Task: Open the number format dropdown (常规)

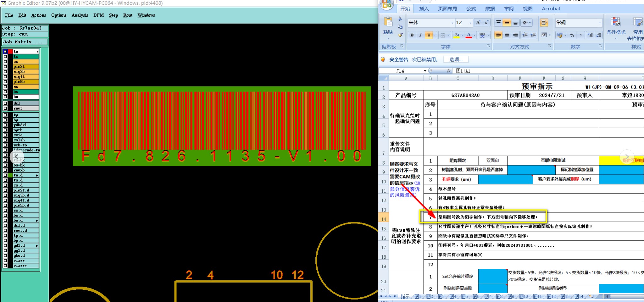Action: click(x=599, y=23)
